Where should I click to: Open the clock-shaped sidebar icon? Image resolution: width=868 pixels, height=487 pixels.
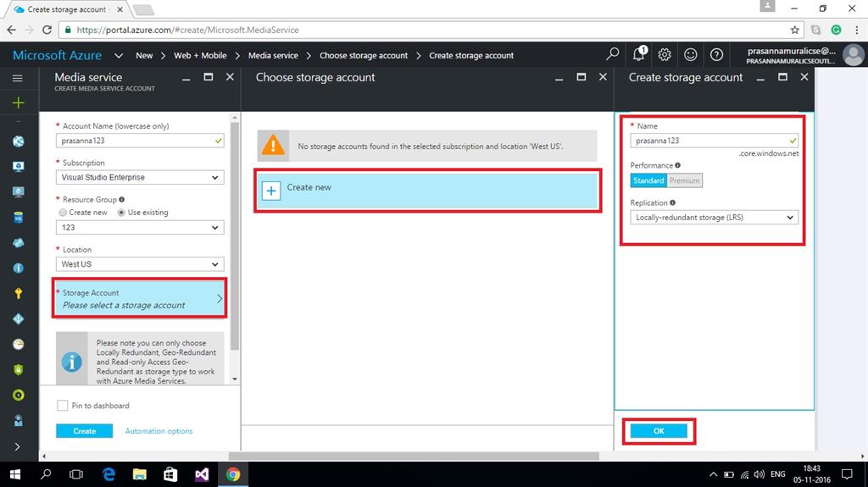tap(19, 344)
